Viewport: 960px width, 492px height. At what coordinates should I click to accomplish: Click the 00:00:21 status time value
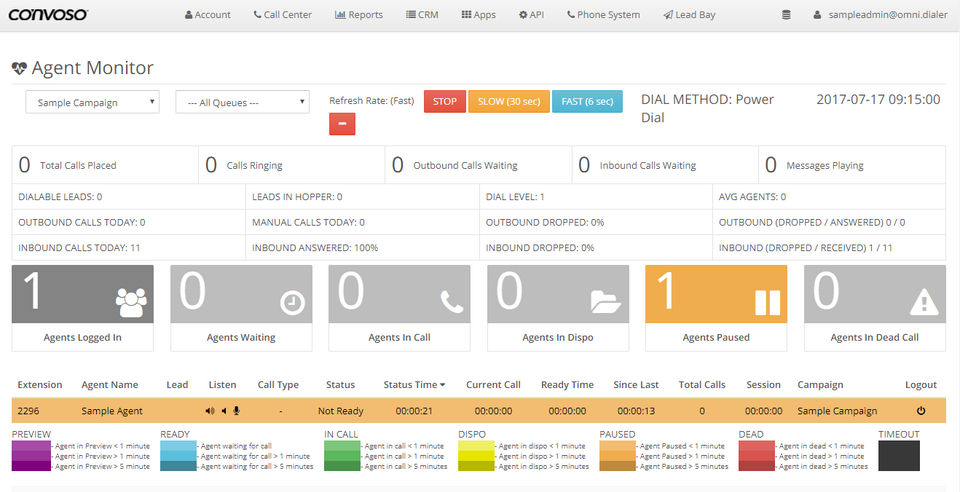414,411
